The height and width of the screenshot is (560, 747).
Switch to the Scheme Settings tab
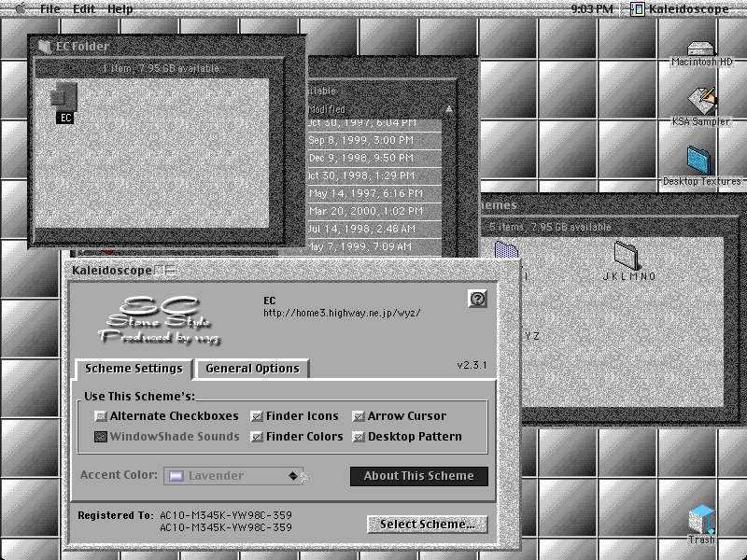134,369
